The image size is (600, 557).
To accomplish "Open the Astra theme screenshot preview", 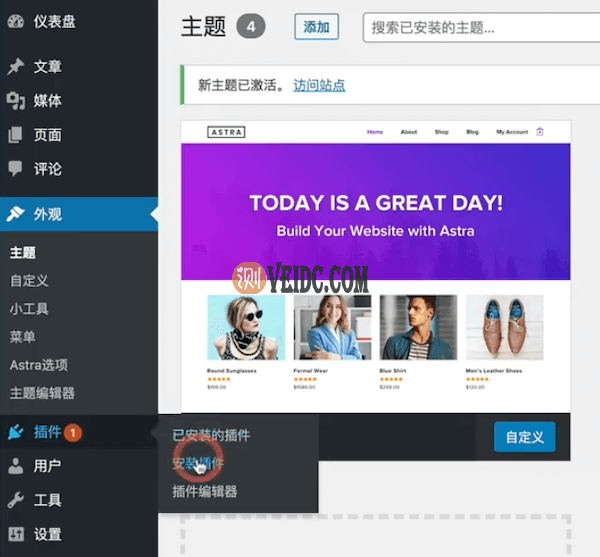I will pos(375,267).
